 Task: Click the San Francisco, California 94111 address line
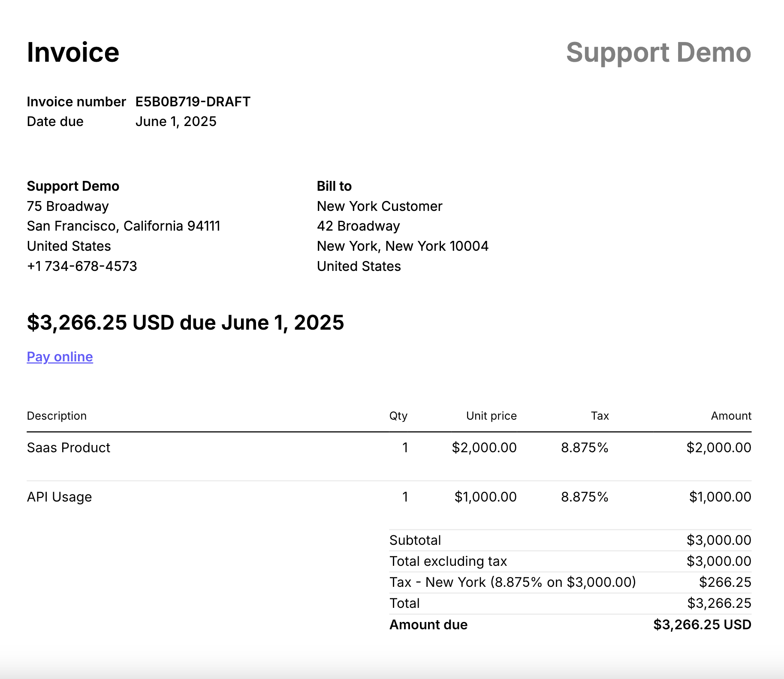click(x=124, y=226)
